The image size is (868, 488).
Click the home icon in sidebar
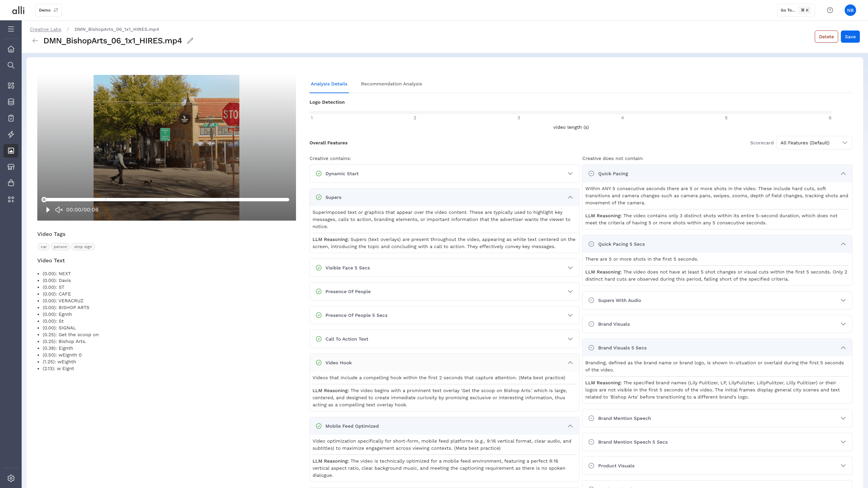tap(11, 49)
